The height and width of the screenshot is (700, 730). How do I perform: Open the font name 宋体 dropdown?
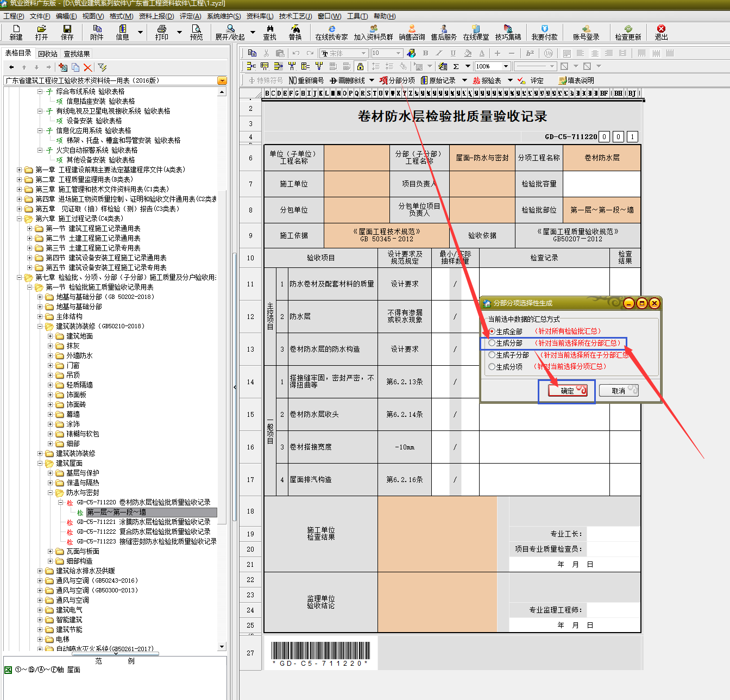[x=363, y=53]
